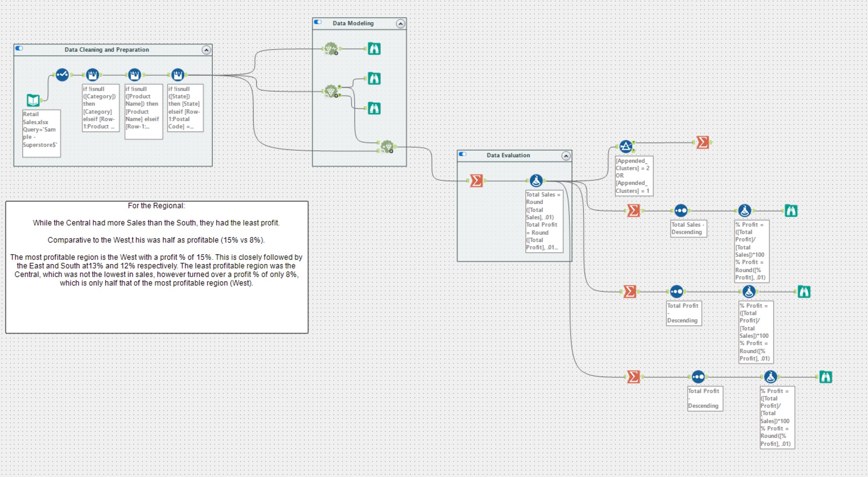Toggle the Data Modeling container switch
The width and height of the screenshot is (868, 477).
click(x=318, y=21)
